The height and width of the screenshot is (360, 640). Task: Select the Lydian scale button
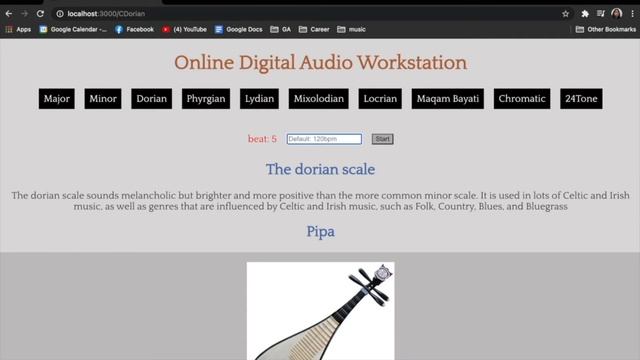259,99
